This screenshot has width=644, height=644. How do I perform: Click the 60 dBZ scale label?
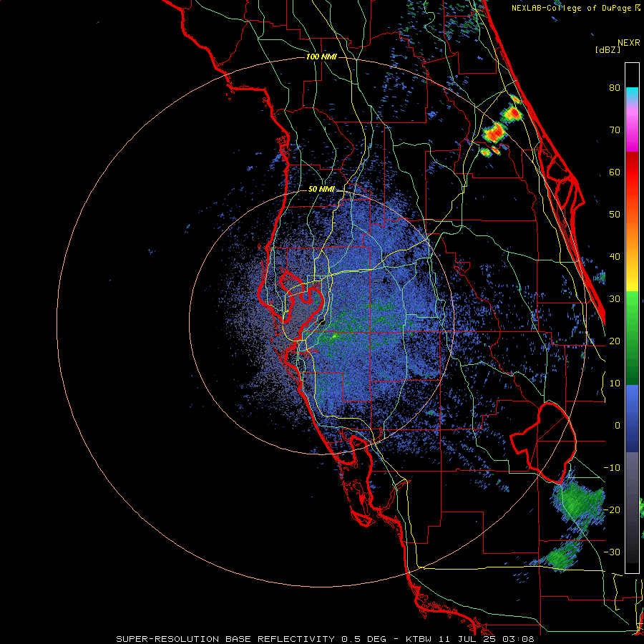click(615, 172)
